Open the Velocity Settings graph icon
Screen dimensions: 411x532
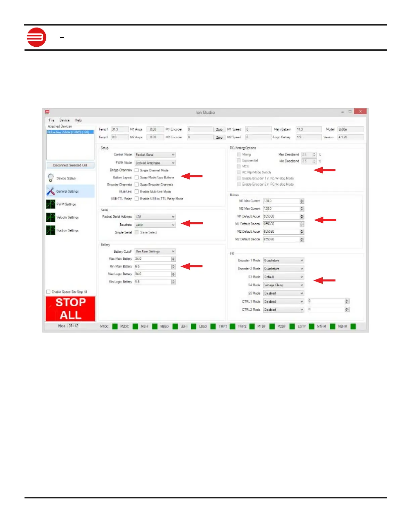[x=51, y=217]
